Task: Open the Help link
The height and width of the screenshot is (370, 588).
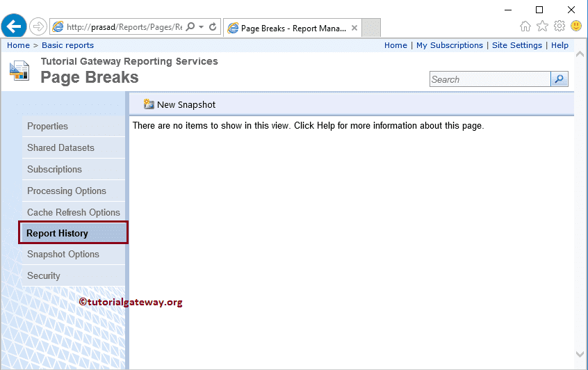Action: point(560,45)
